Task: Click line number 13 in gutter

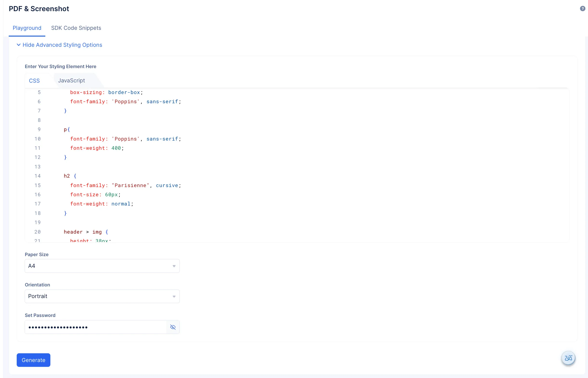Action: pos(38,167)
